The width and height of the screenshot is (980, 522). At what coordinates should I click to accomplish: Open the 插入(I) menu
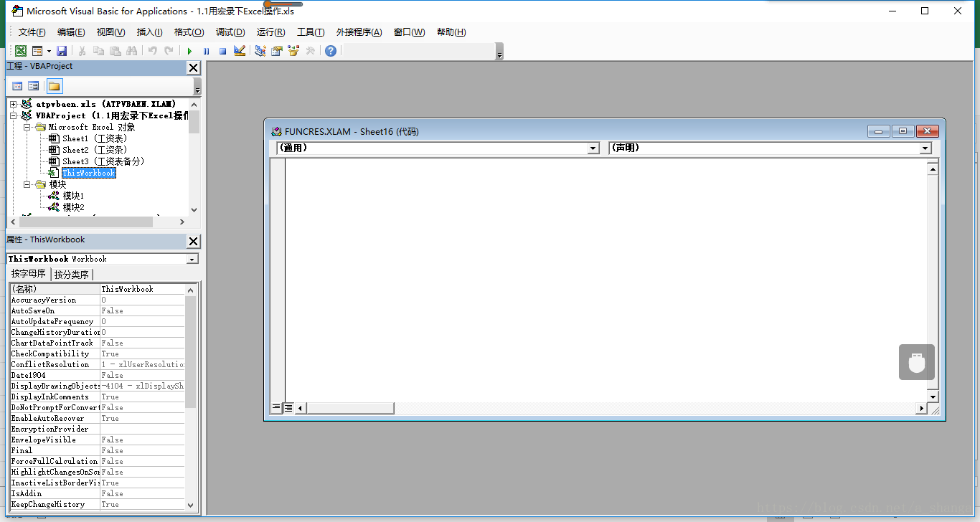click(150, 32)
